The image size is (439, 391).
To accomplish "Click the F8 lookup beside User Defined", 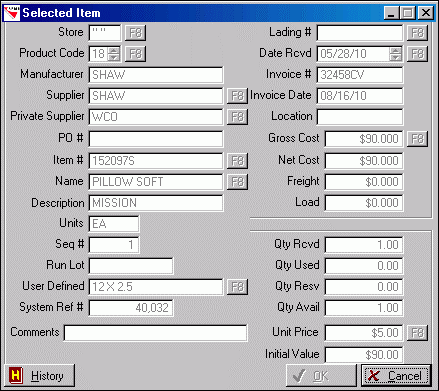I will 237,287.
